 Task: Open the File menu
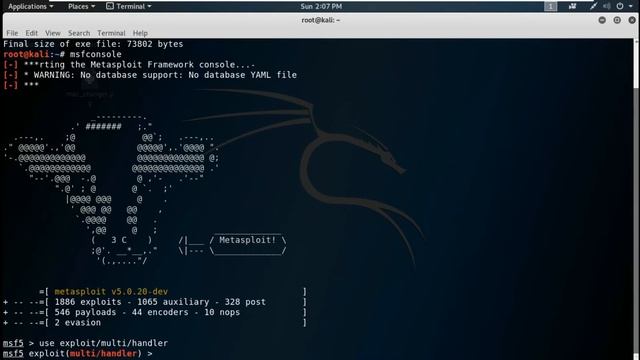click(x=12, y=33)
